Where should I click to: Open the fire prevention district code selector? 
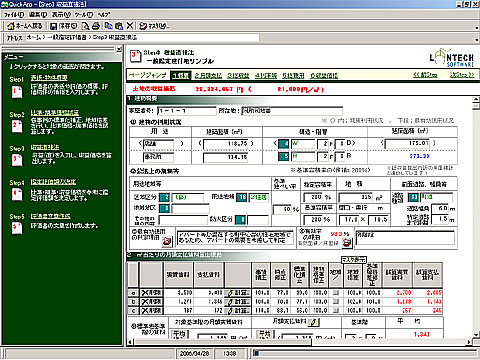[240, 220]
